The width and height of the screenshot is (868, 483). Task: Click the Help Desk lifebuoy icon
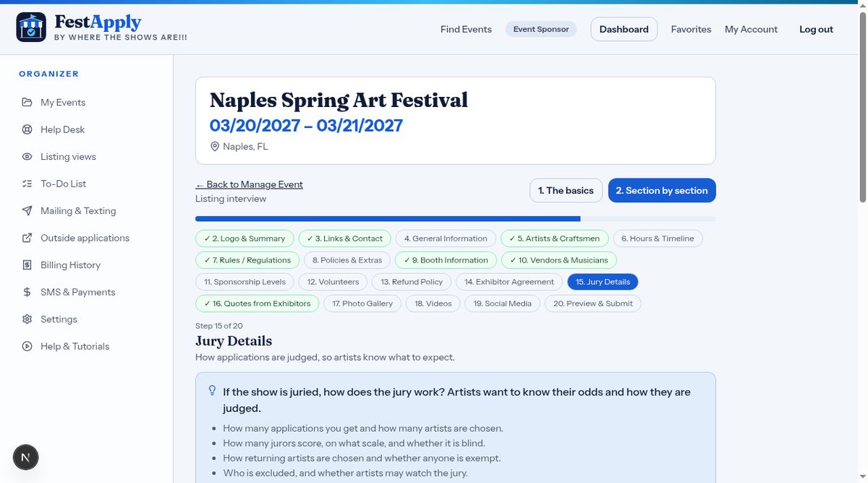click(x=27, y=129)
